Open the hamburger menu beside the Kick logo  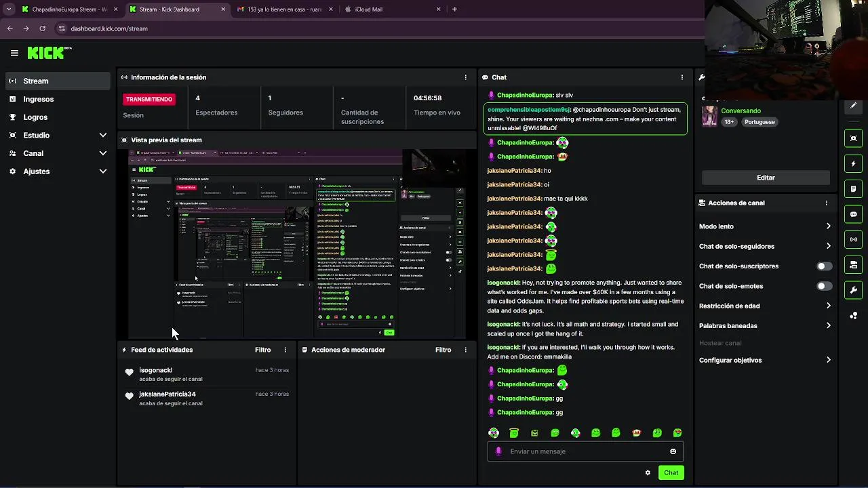tap(14, 53)
